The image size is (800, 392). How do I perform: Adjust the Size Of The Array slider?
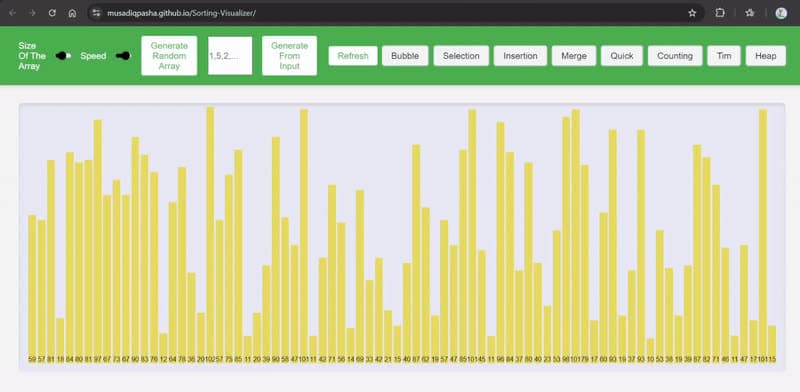tap(63, 56)
